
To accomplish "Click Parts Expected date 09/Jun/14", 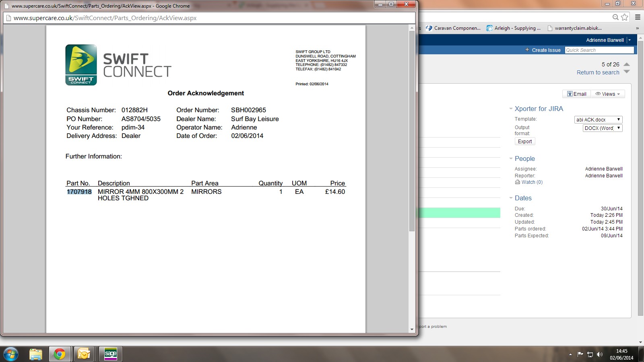I will [x=611, y=236].
